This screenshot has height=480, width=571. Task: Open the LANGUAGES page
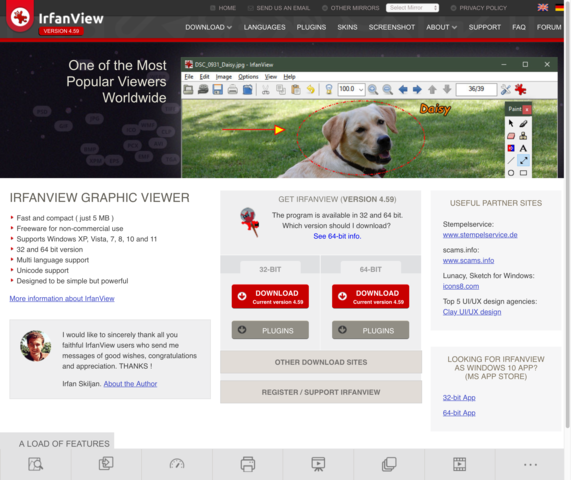point(264,27)
